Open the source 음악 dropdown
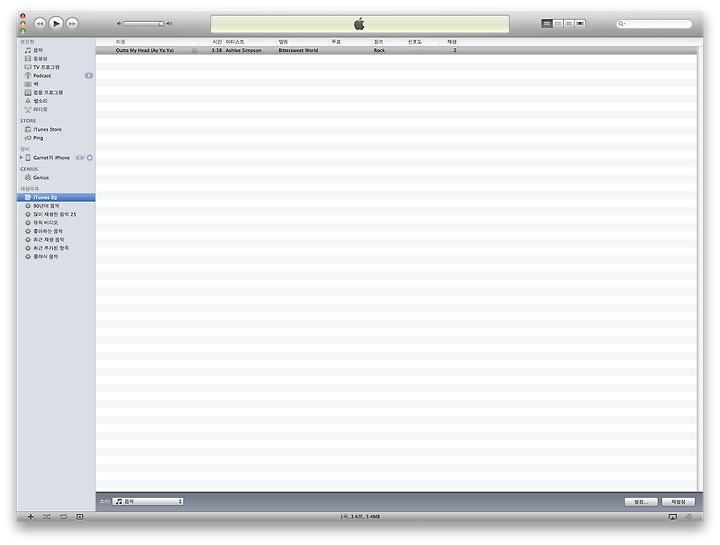 [148, 501]
